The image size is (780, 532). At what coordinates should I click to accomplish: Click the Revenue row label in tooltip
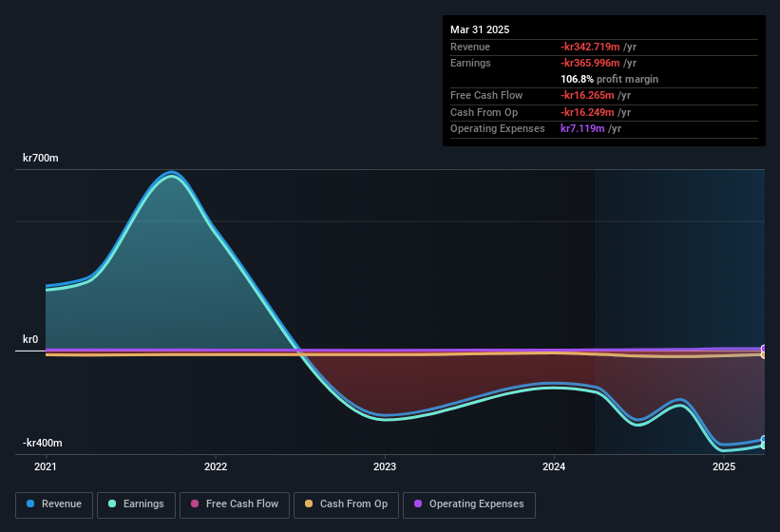pyautogui.click(x=470, y=47)
